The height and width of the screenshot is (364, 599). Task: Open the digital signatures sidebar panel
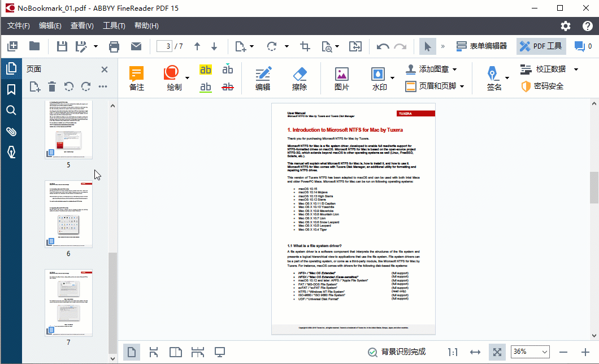[x=11, y=152]
